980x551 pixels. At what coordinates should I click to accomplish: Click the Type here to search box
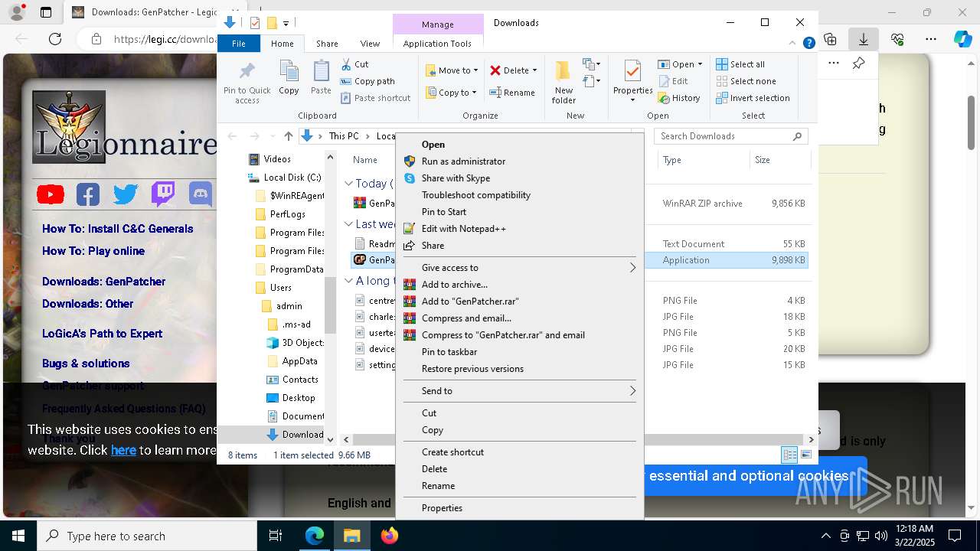click(147, 536)
